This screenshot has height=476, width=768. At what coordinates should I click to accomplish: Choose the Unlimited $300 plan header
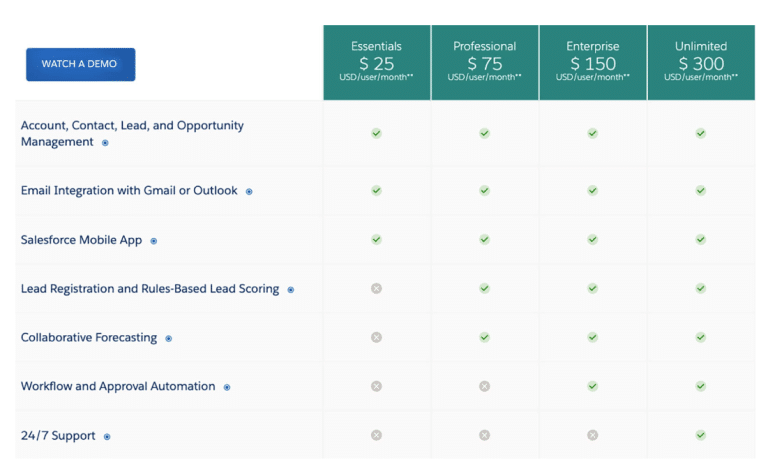click(701, 63)
